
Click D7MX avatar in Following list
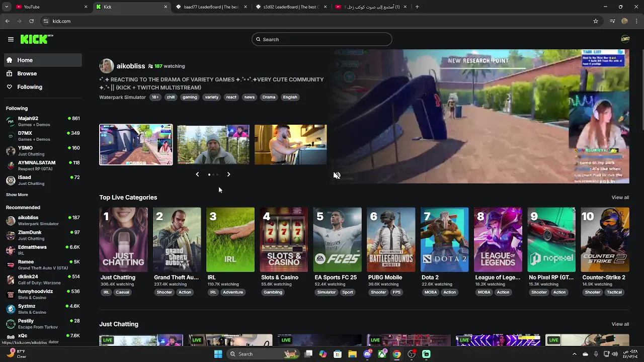pos(11,136)
